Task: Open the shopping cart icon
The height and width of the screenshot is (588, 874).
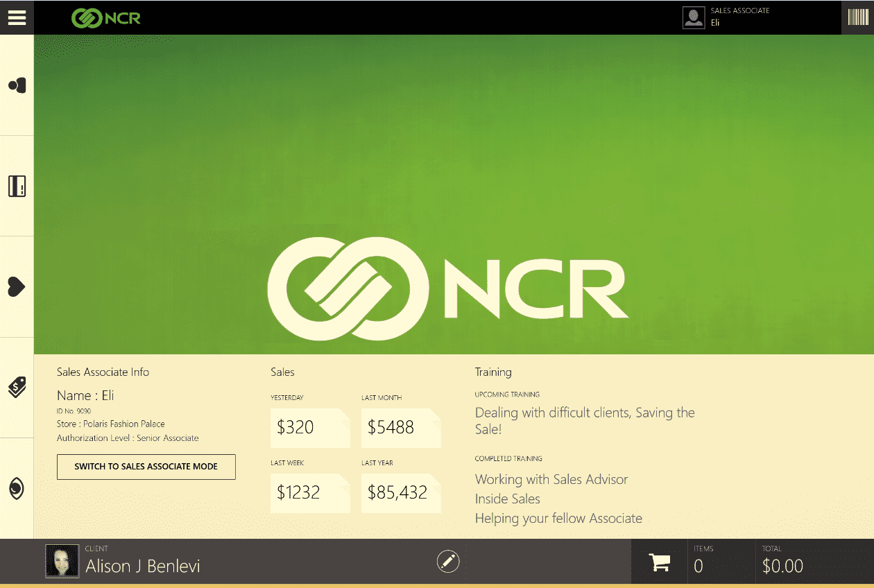Action: [658, 562]
